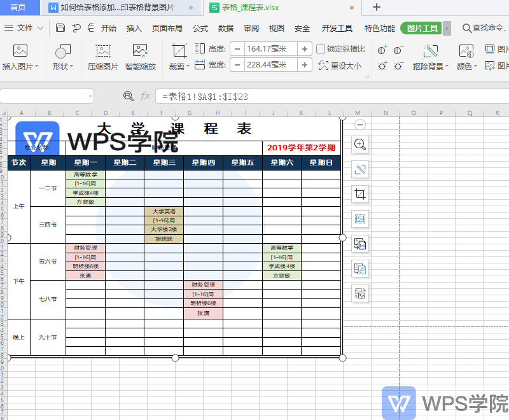509x420 pixels.
Task: Click the Redo icon in quick toolbar
Action: (91, 28)
